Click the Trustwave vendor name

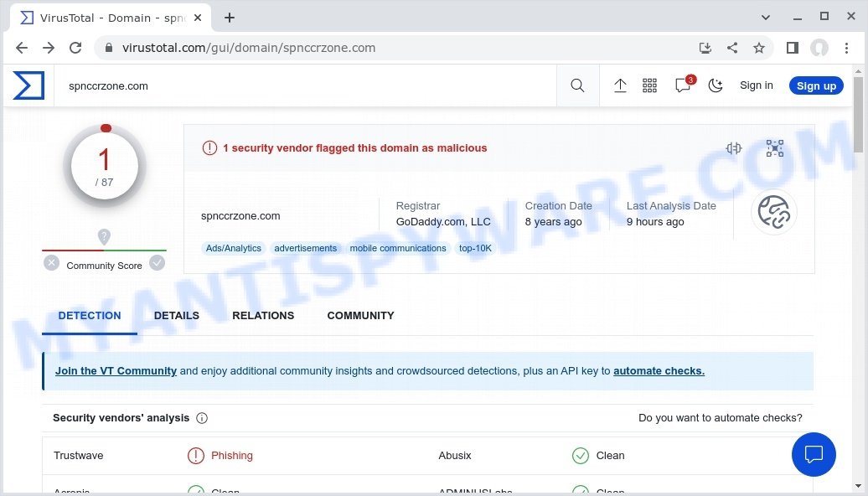[x=78, y=456]
